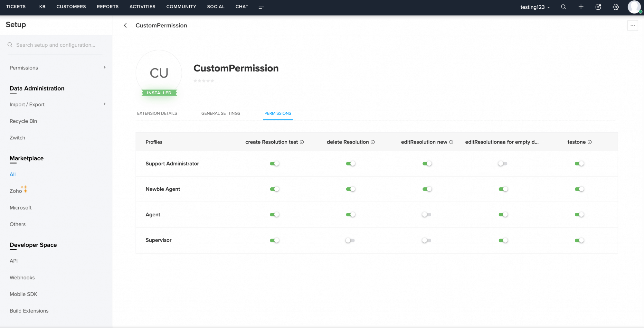Click the notifications icon beside the gear

click(x=598, y=7)
